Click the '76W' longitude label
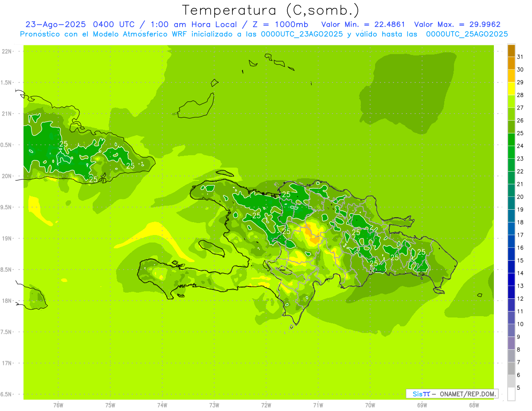532x411 pixels. click(x=58, y=405)
